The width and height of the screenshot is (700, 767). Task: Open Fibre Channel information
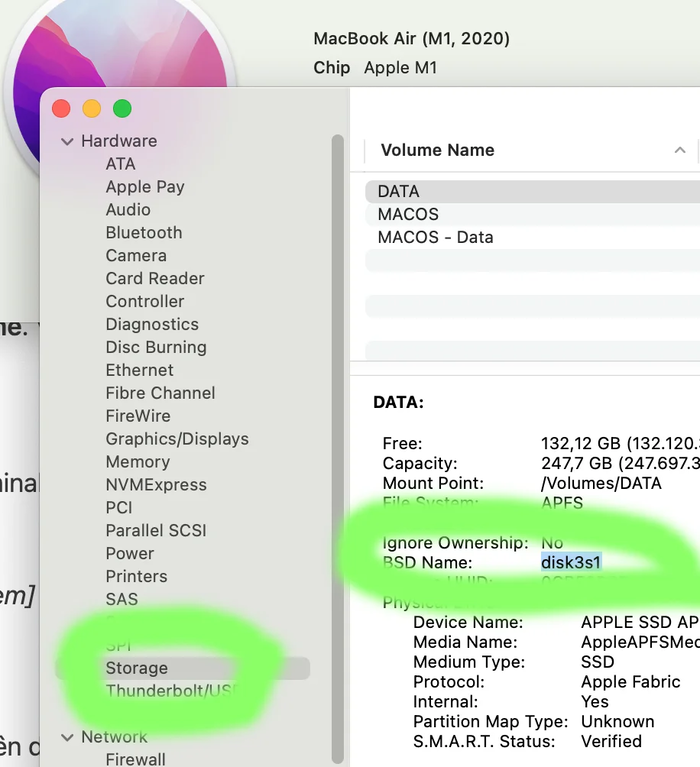click(160, 393)
